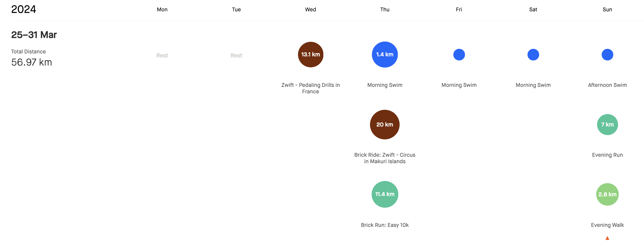Open the 1.4 km Thursday swim bubble
644x246 pixels.
[385, 54]
